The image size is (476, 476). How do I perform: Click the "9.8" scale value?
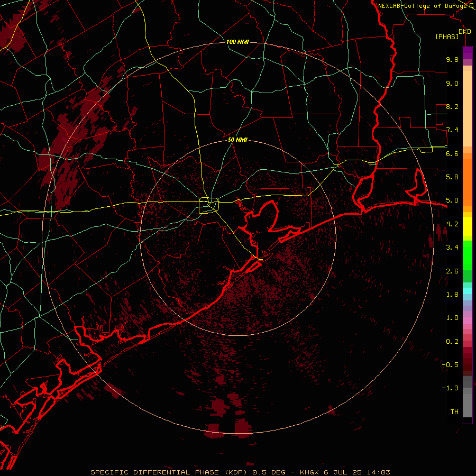[452, 59]
